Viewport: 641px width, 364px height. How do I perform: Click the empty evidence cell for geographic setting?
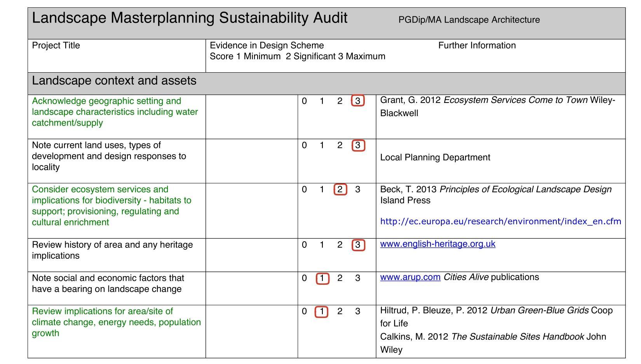(x=251, y=117)
